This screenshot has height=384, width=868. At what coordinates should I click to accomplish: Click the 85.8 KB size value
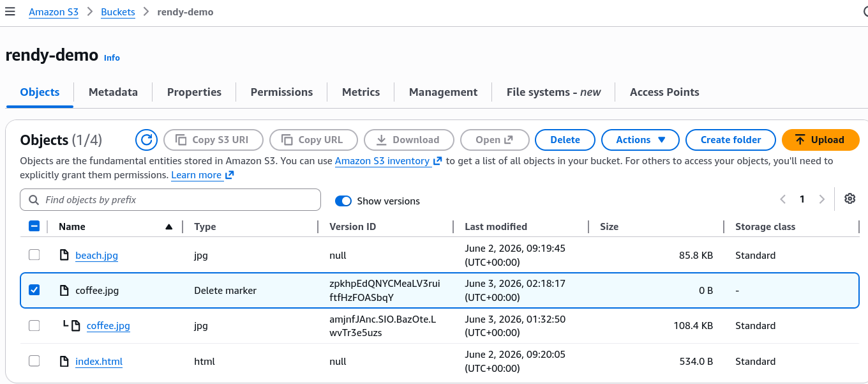click(696, 255)
